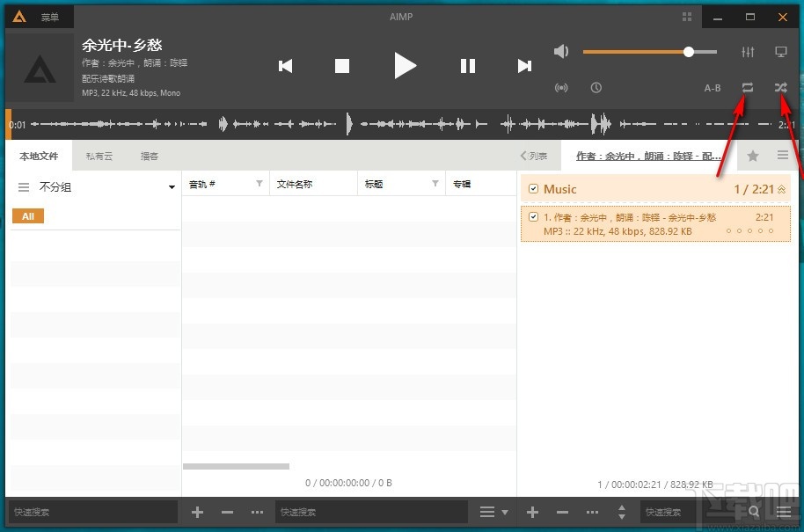Open the equalizer panel
This screenshot has width=804, height=532.
[x=748, y=52]
